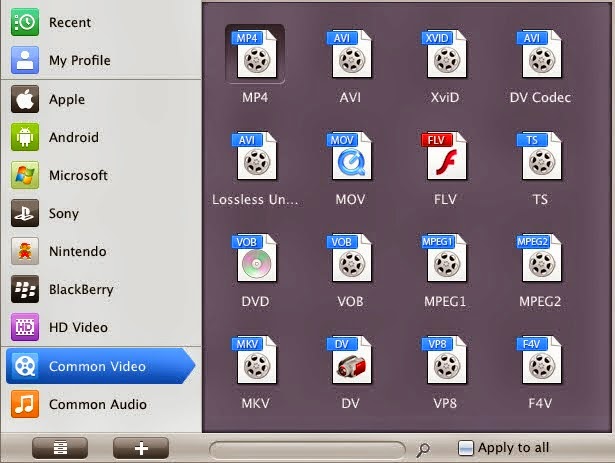Viewport: 615px width, 463px height.
Task: Click the MPEG2 label text
Action: pos(540,301)
